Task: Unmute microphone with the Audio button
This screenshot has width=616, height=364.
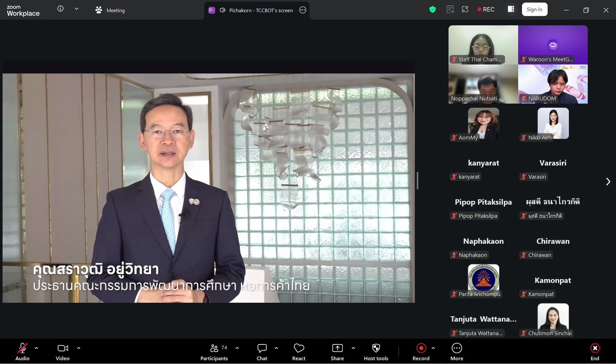Action: tap(22, 352)
